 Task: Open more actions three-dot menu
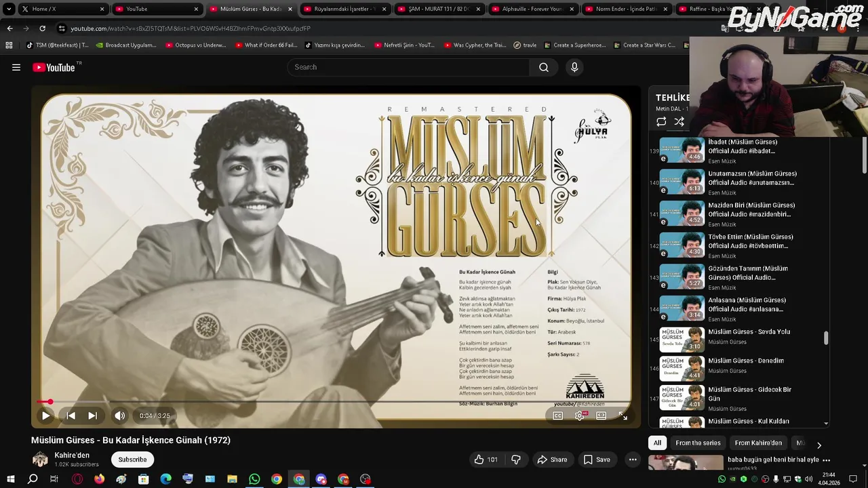(633, 460)
